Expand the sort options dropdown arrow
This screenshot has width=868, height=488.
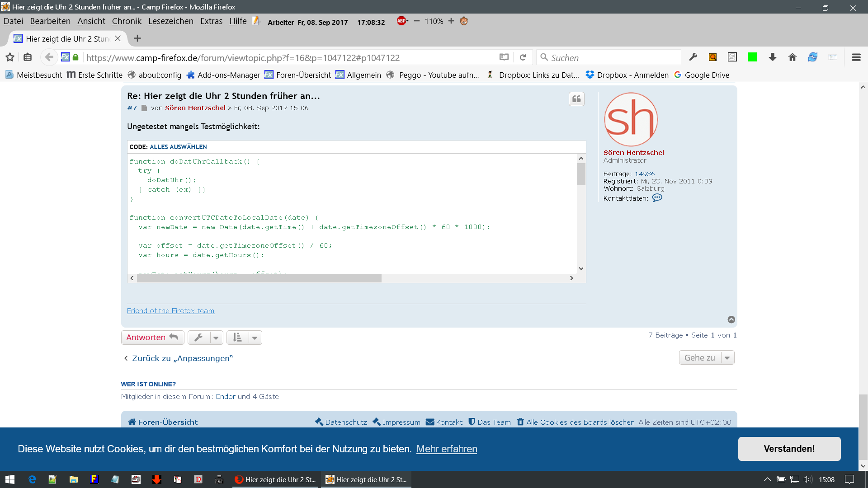(255, 338)
